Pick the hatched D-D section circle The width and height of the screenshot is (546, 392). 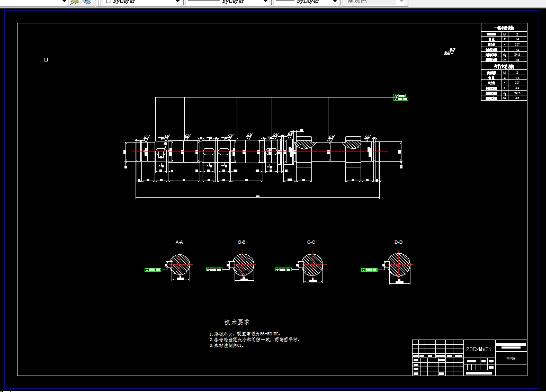tap(399, 264)
